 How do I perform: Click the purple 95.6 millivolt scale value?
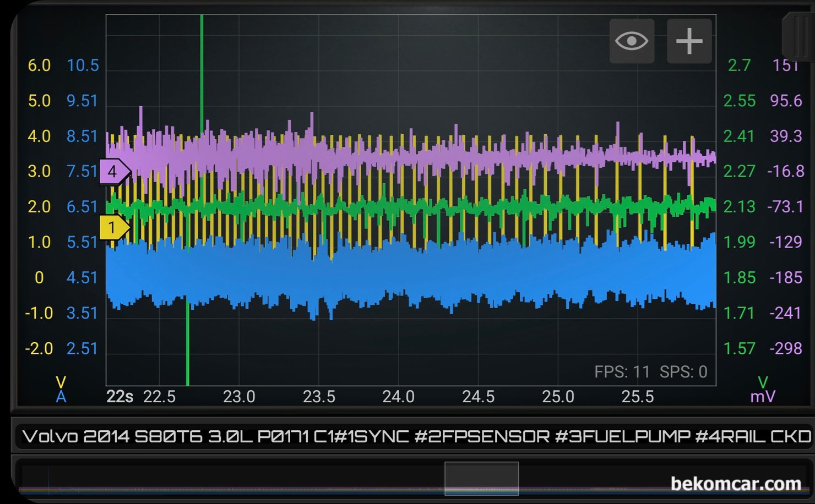click(x=786, y=101)
